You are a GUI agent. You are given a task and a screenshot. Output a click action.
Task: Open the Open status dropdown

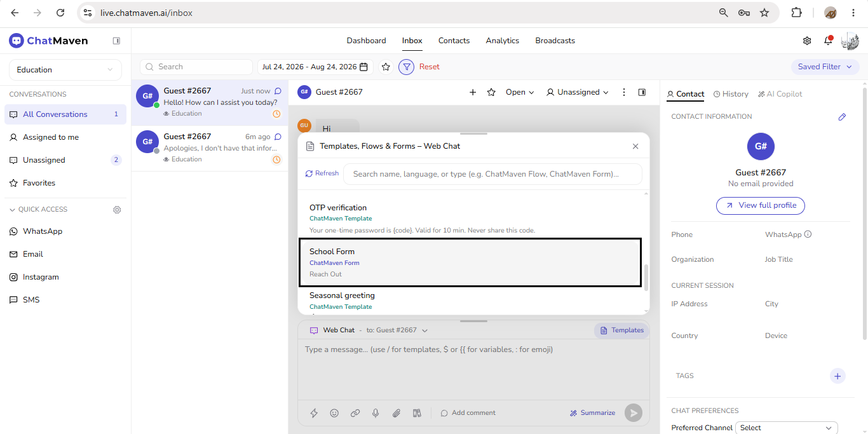coord(520,92)
